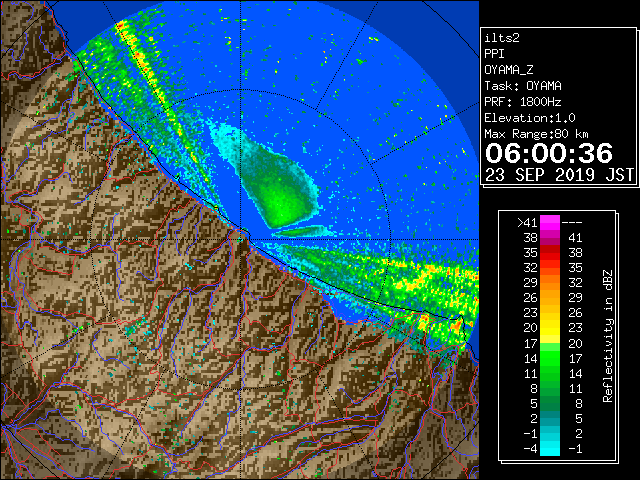The width and height of the screenshot is (640, 480).
Task: Click the radar center at the range-line intersection
Action: 241,240
